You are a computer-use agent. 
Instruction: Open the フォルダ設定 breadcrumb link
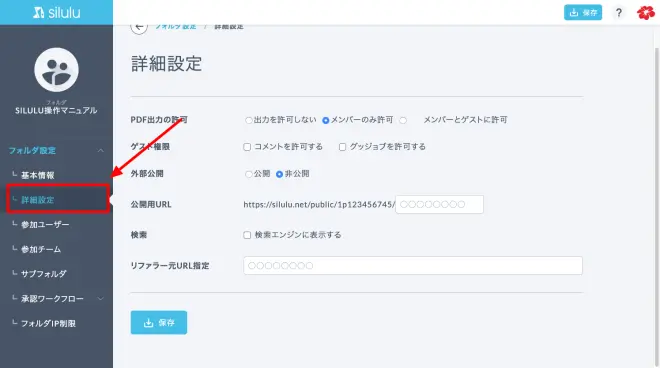176,26
